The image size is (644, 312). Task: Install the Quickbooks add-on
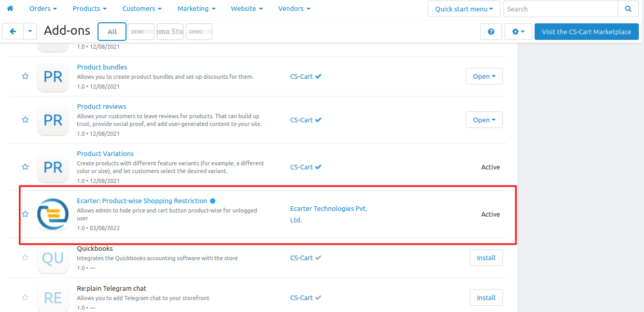pos(486,258)
